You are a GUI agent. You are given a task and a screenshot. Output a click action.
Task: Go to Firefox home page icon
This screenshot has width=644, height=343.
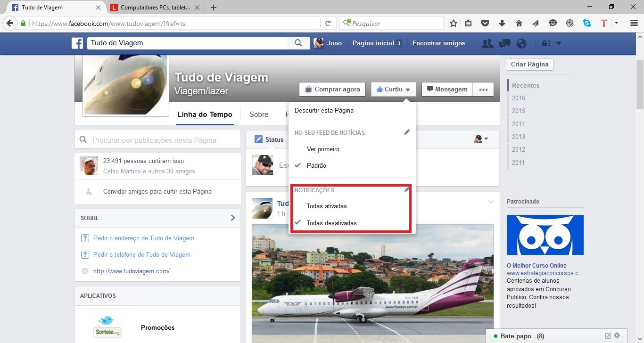pyautogui.click(x=519, y=23)
